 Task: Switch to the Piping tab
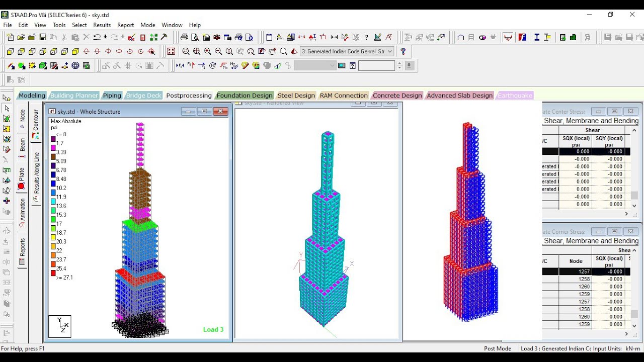(112, 95)
